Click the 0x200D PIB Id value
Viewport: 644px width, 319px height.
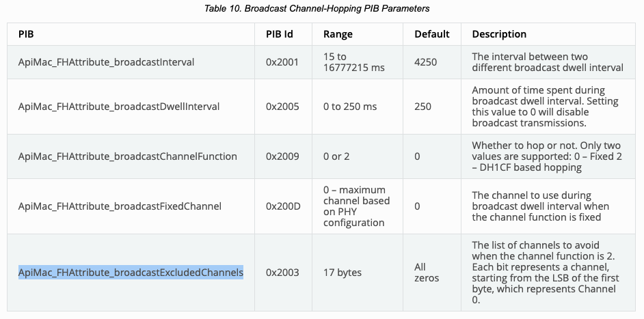(x=282, y=206)
